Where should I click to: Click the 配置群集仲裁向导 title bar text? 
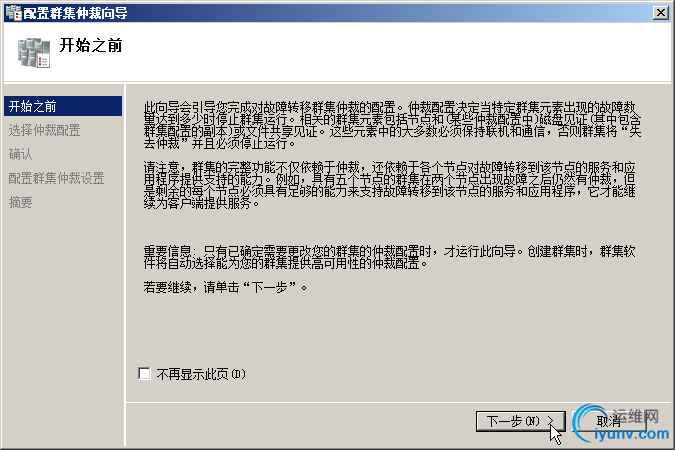pos(75,13)
